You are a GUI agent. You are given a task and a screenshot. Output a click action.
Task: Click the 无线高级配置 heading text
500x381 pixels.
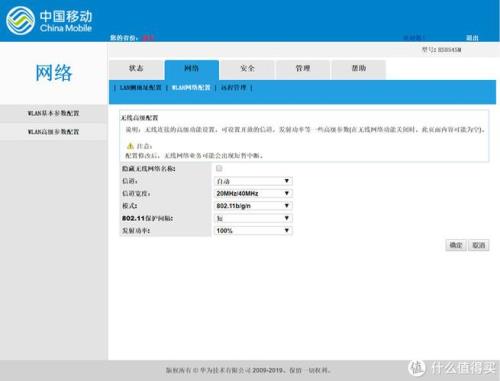(139, 118)
